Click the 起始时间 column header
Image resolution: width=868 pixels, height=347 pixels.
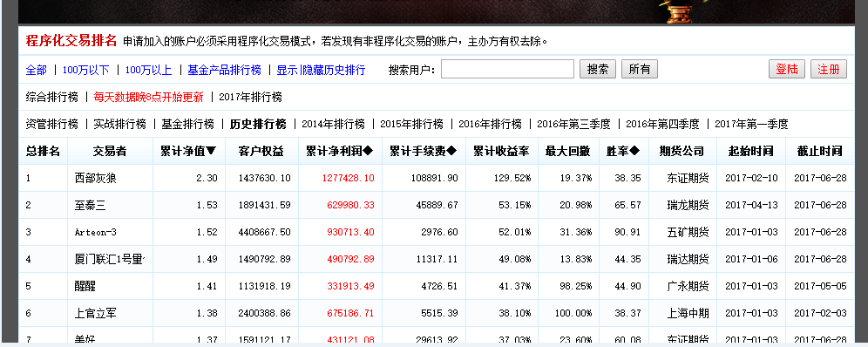pos(750,151)
